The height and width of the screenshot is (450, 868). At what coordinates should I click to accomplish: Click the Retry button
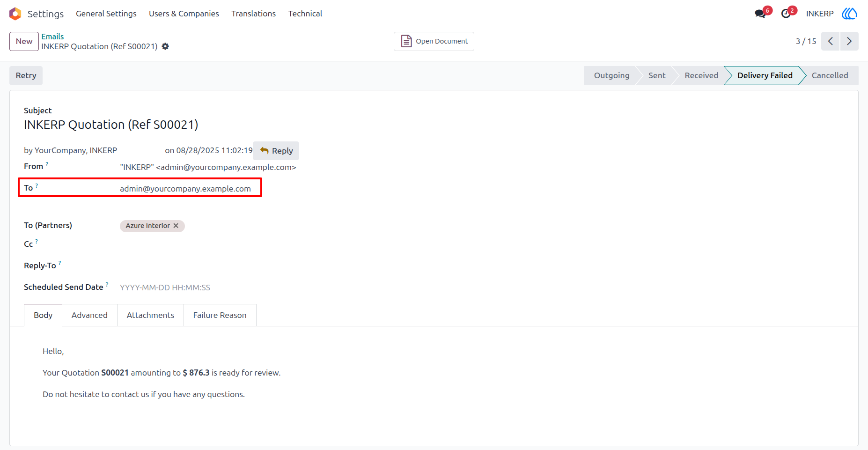[26, 75]
